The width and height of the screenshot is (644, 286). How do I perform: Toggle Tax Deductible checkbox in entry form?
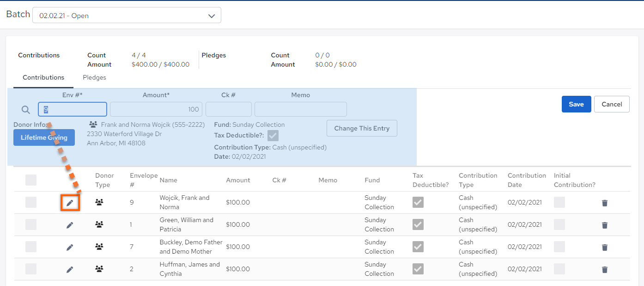tap(273, 136)
